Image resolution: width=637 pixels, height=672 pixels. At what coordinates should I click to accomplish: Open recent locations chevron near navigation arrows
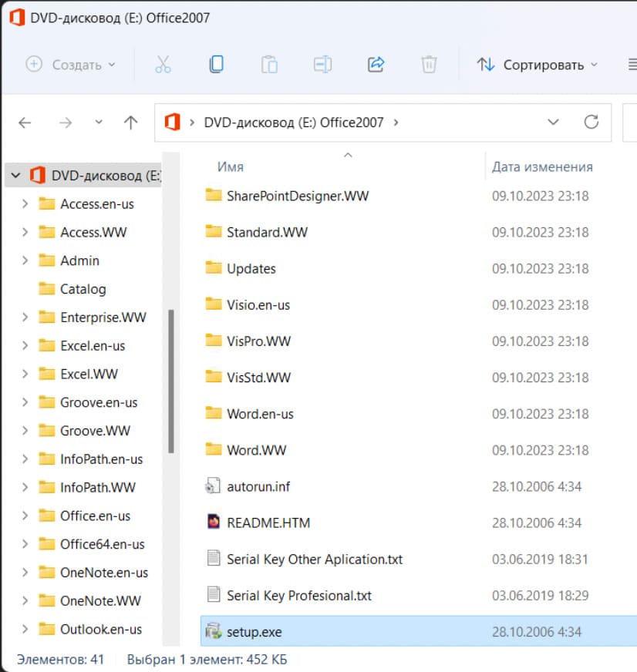98,123
